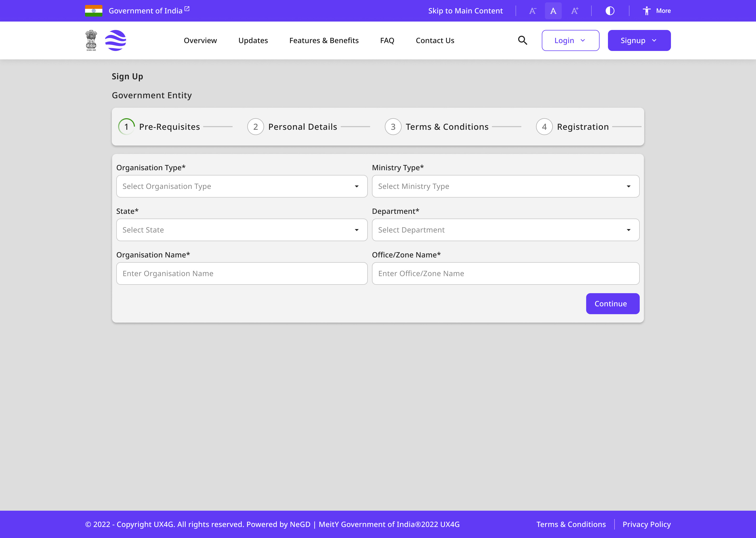Select step 3 Terms & Conditions
Screen dimensions: 756x538
437,127
